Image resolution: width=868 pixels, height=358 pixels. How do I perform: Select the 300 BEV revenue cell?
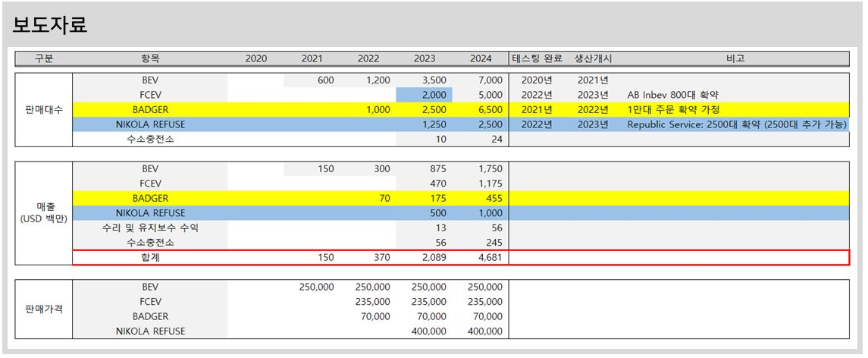[x=381, y=168]
